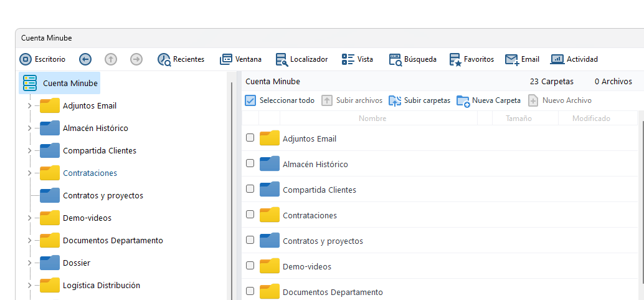Click Subir archivos button

[x=352, y=100]
